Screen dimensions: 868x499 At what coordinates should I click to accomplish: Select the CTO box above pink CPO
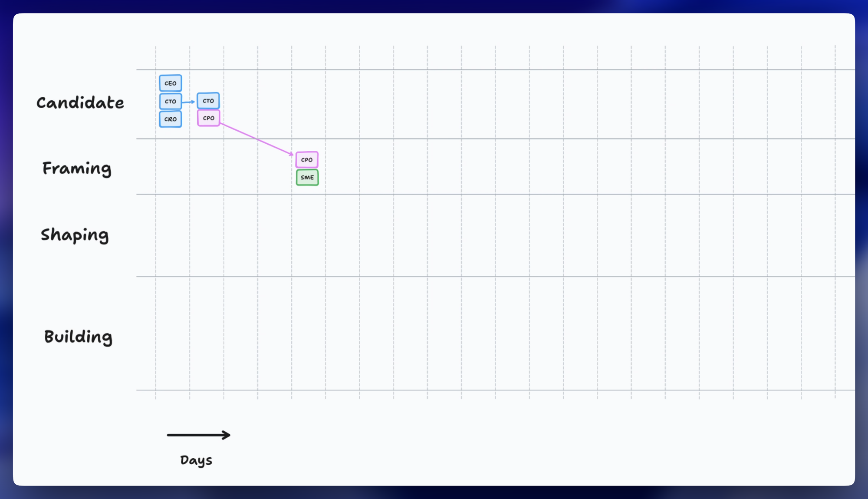tap(208, 101)
